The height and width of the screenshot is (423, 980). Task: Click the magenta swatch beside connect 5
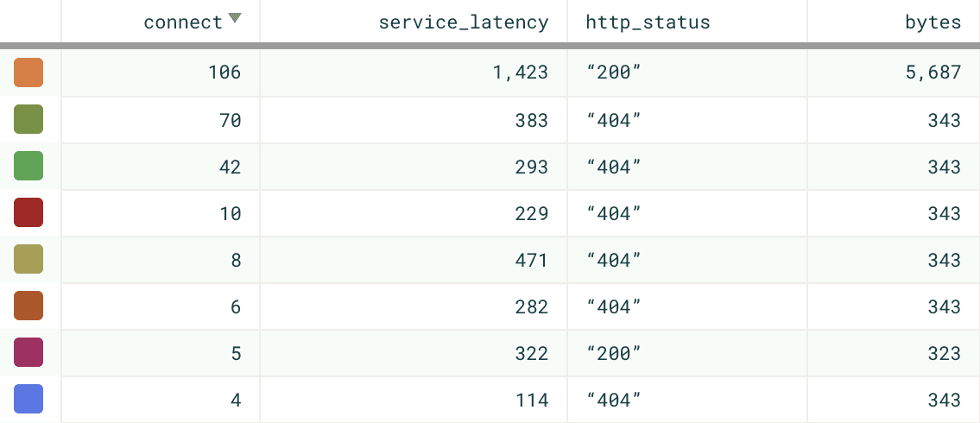(x=28, y=353)
